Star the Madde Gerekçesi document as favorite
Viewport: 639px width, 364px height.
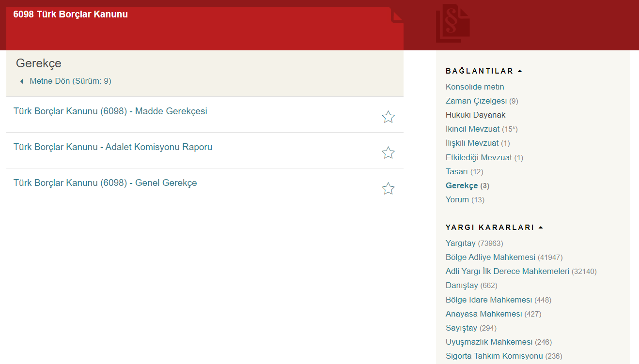[388, 117]
